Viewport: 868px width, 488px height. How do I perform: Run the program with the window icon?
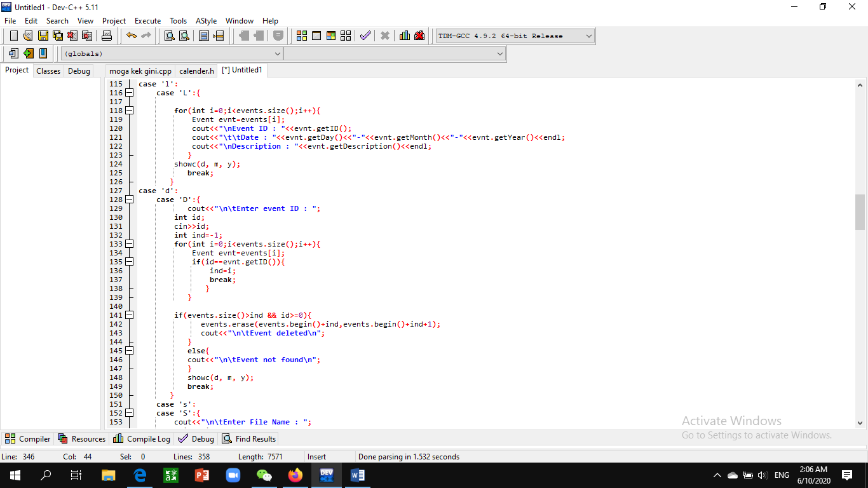coord(316,36)
